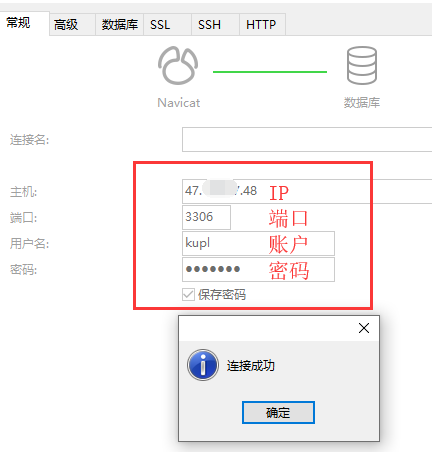Click the Navicat logo icon
Viewport: 432px width, 452px height.
click(178, 65)
